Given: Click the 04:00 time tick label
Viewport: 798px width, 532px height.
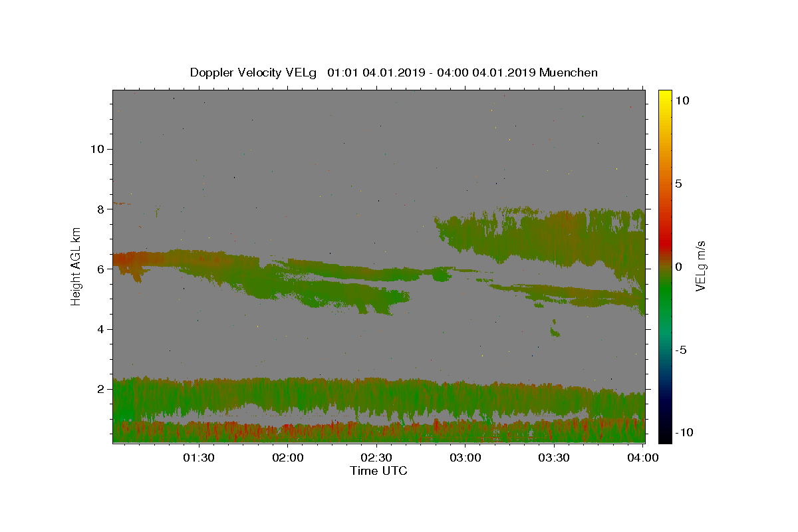Looking at the screenshot, I should pos(642,458).
